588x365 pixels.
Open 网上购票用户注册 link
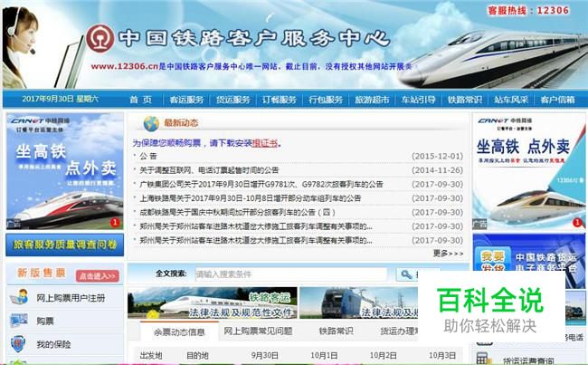pyautogui.click(x=71, y=298)
